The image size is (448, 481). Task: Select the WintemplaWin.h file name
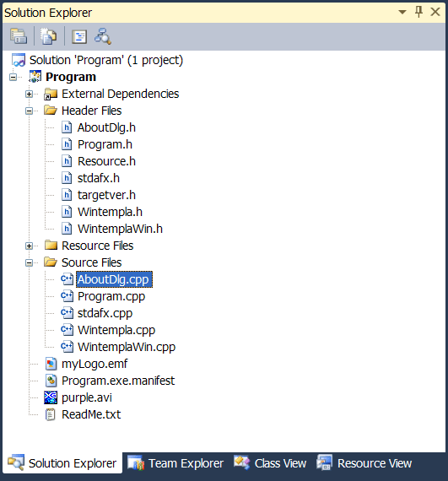120,229
